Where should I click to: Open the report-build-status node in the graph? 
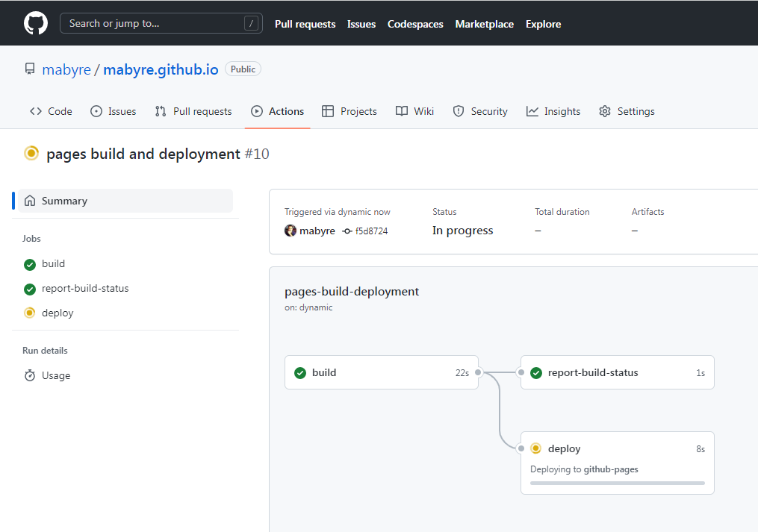[x=618, y=372]
